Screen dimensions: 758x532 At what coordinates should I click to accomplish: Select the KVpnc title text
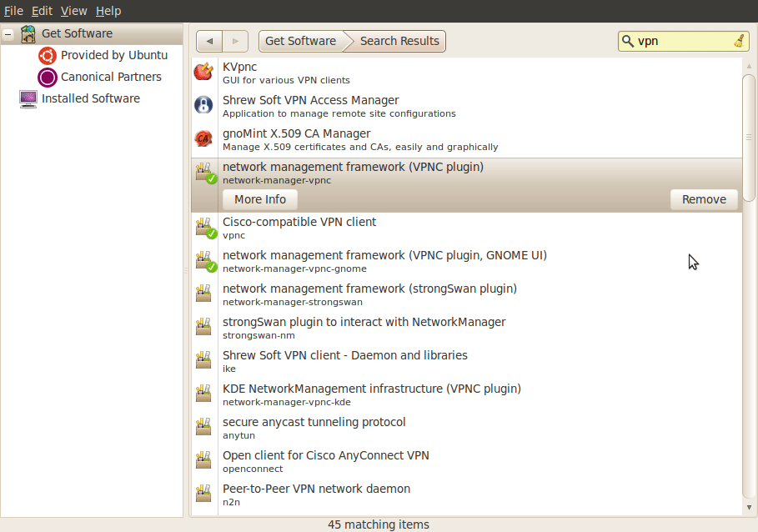pos(239,68)
